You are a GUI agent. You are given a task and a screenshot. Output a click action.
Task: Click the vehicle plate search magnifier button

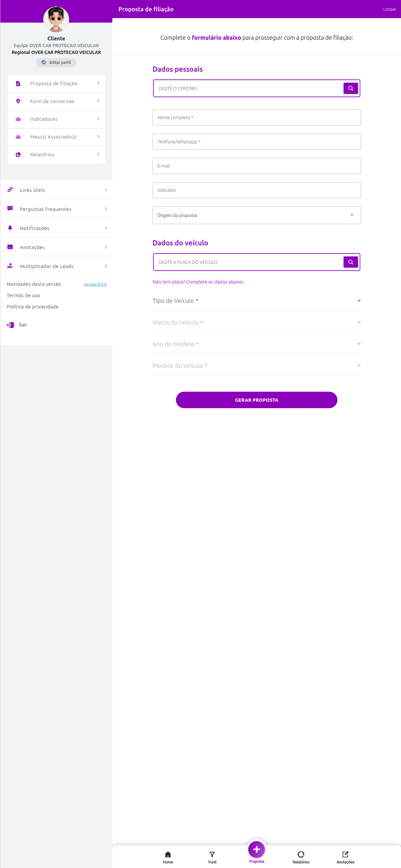coord(350,262)
